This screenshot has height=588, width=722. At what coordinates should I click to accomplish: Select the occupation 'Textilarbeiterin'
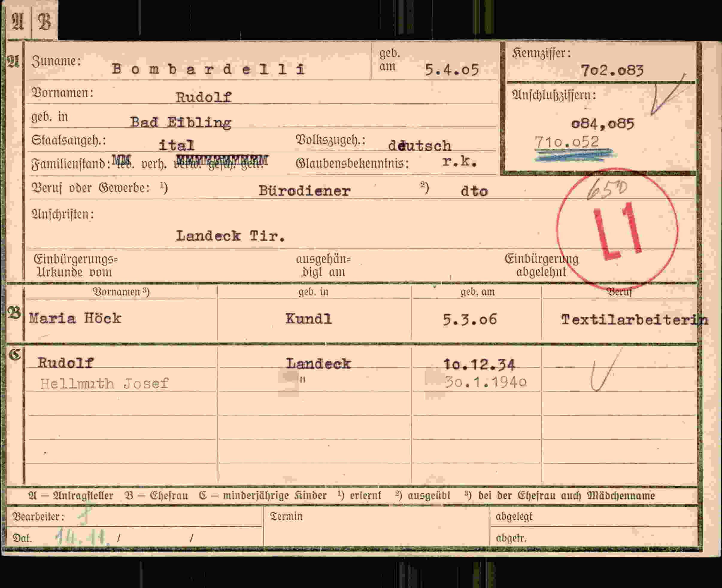pos(635,320)
